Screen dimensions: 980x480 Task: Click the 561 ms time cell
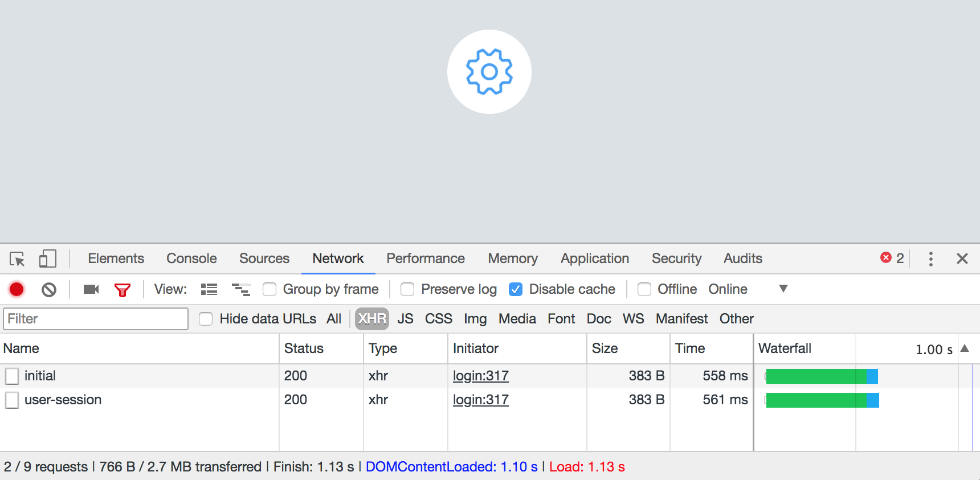pos(725,400)
